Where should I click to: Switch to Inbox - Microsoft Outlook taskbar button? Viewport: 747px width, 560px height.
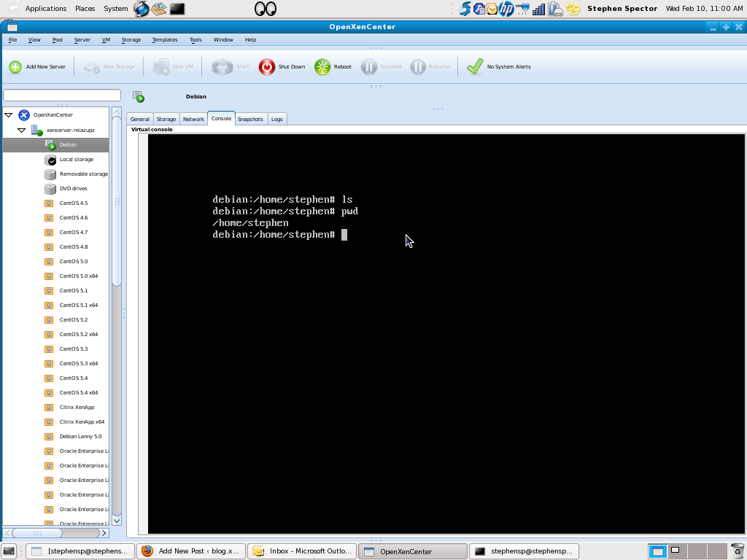(x=302, y=551)
